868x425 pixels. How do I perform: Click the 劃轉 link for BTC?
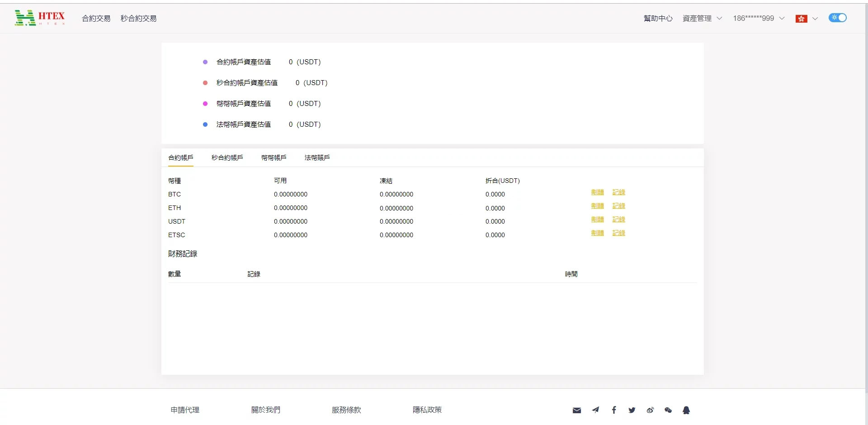pyautogui.click(x=597, y=192)
